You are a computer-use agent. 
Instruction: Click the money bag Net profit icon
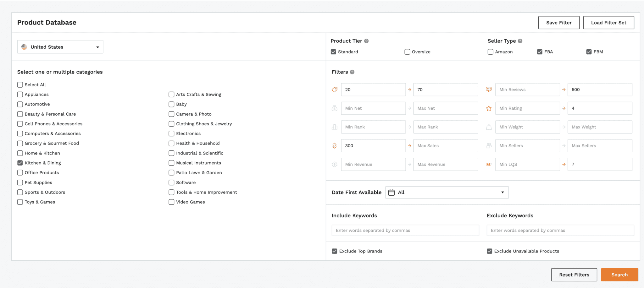coord(334,108)
